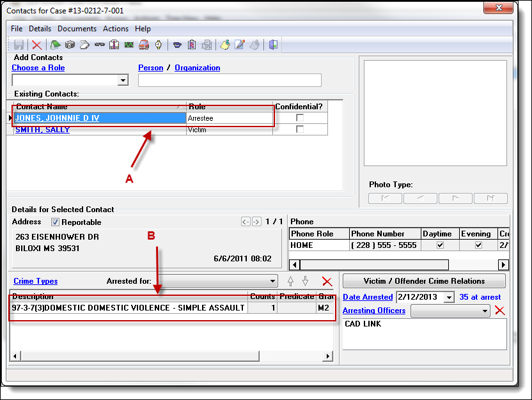532x400 pixels.
Task: Open the Actions menu
Action: coord(116,29)
